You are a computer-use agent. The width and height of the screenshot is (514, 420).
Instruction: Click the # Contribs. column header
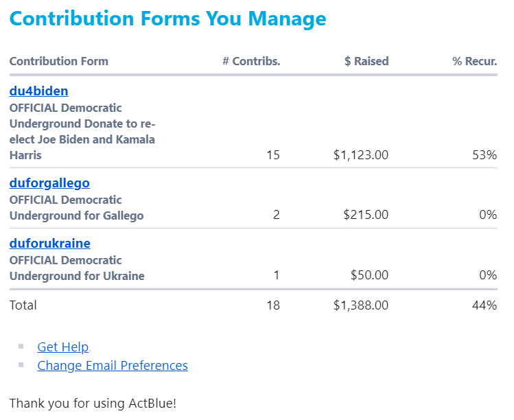[251, 61]
